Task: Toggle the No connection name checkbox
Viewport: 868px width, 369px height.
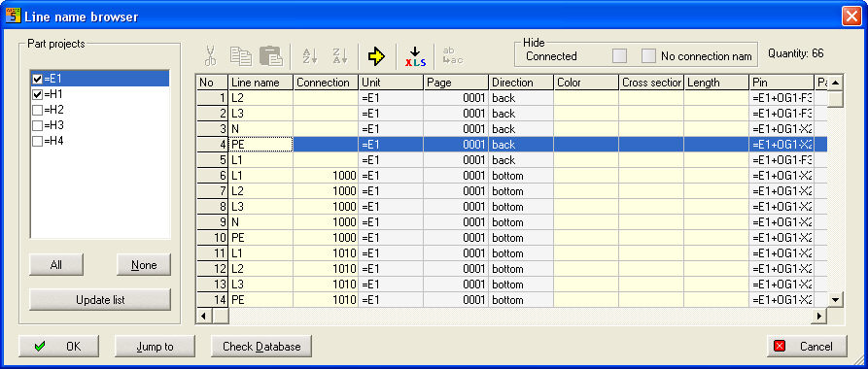Action: (648, 56)
